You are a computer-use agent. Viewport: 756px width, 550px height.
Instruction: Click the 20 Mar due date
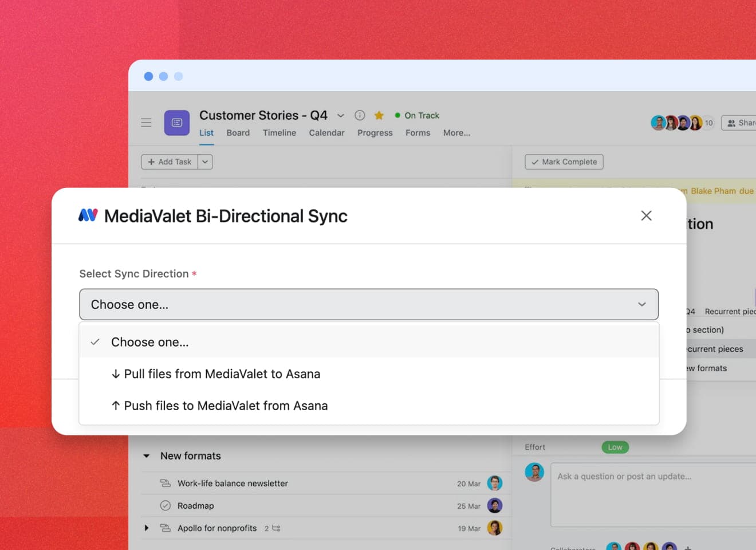[469, 484]
